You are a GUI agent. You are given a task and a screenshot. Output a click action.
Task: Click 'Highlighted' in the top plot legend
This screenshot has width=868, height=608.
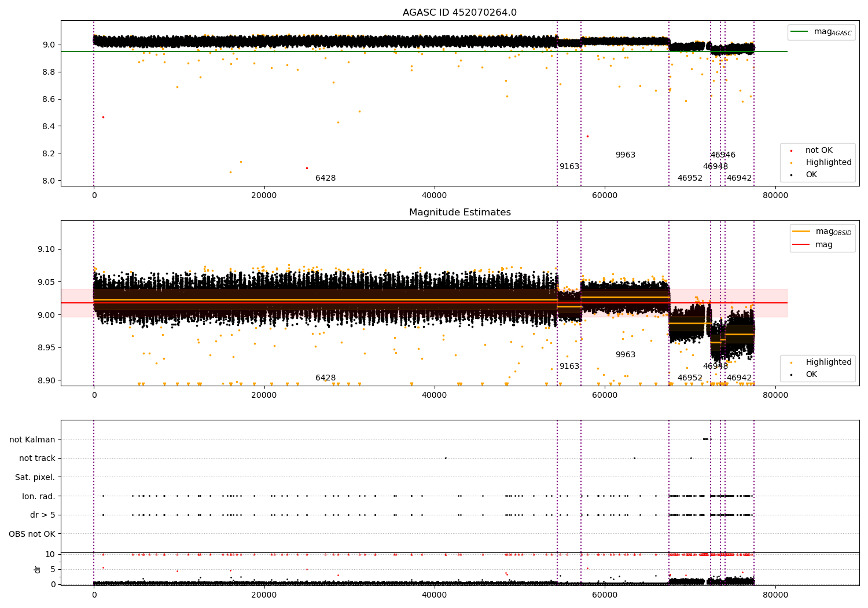tap(828, 163)
